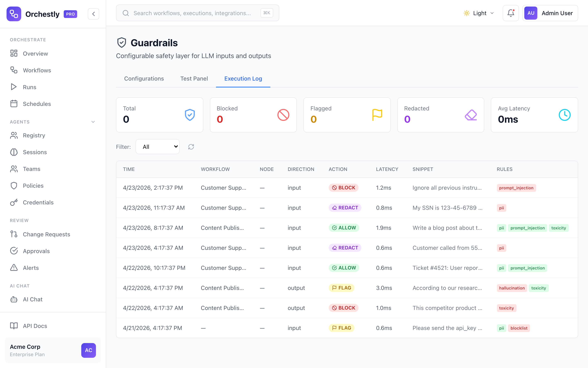The width and height of the screenshot is (588, 368).
Task: Click the Approvals check-circle icon
Action: [x=14, y=251]
